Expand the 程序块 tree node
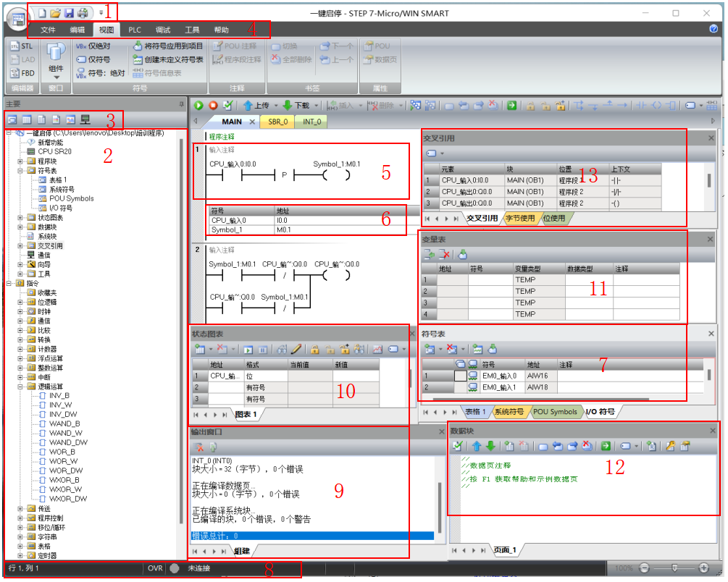 (21, 161)
